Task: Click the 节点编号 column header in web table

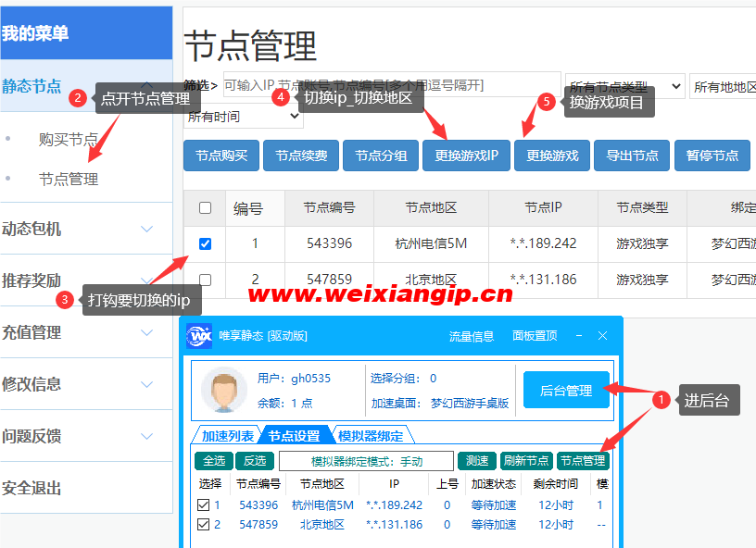Action: point(329,208)
